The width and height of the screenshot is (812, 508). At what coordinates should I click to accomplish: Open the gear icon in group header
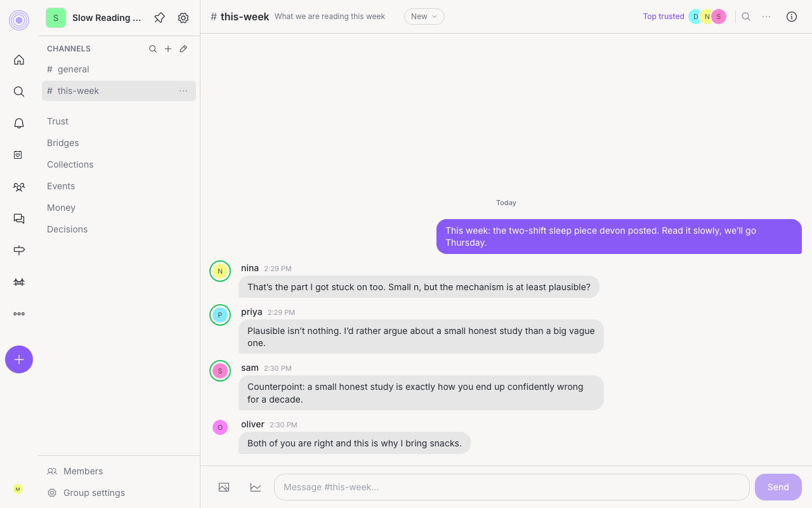coord(183,18)
